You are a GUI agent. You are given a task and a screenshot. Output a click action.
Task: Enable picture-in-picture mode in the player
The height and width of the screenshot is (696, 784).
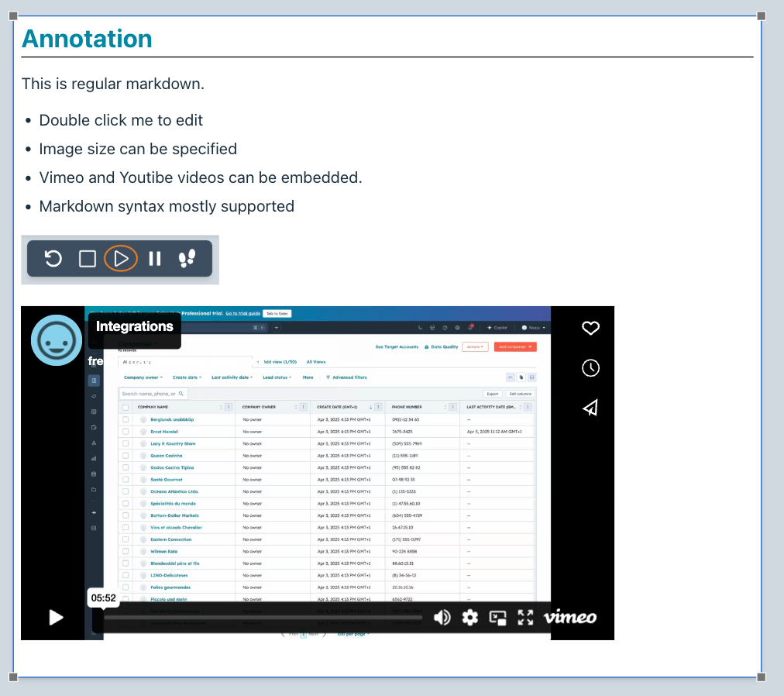(x=498, y=617)
